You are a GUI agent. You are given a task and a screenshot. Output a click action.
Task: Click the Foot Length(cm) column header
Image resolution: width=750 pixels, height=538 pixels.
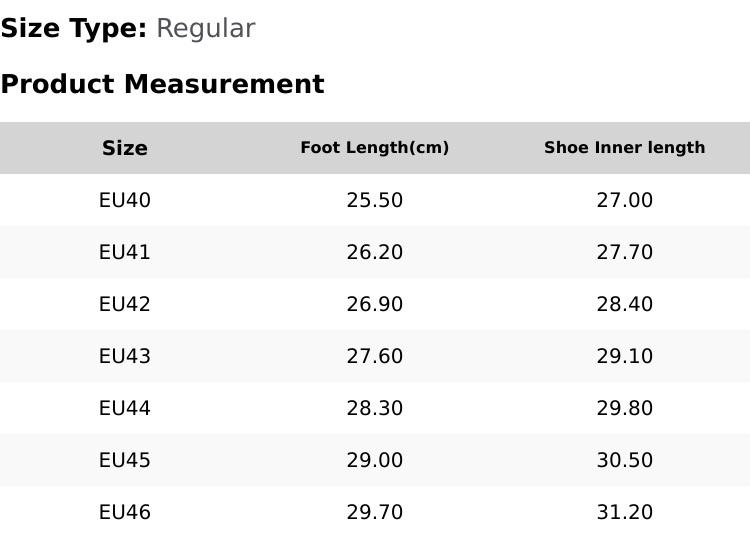point(375,147)
